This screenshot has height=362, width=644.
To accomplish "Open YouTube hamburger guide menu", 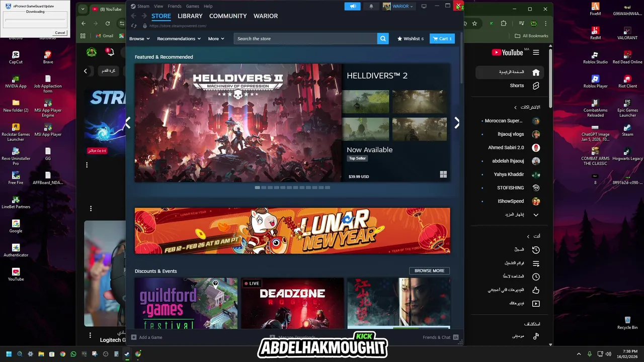I will pos(536,52).
